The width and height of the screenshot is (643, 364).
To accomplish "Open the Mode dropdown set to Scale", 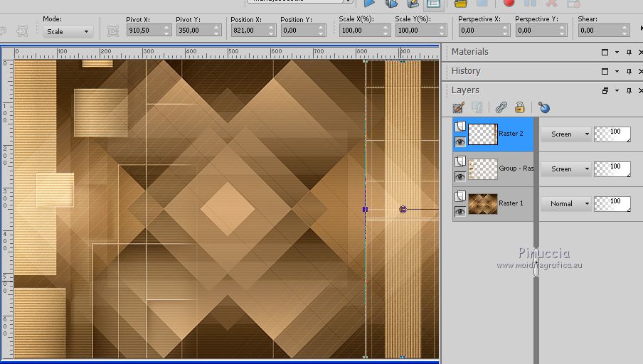I will pos(68,31).
